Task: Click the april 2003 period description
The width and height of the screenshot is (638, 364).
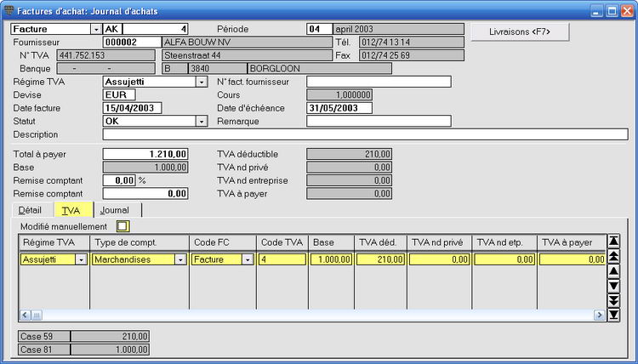Action: [x=398, y=29]
